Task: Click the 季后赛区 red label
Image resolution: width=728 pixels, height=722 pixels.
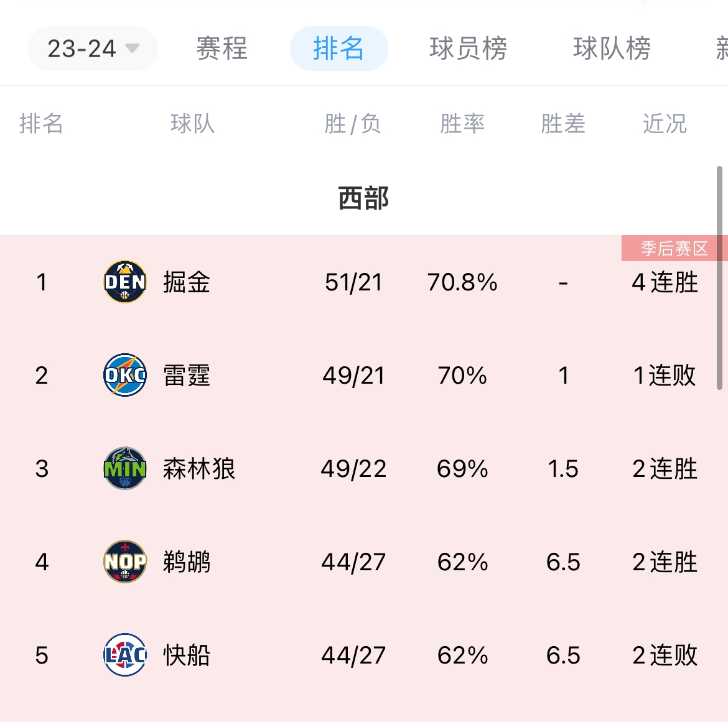Action: 674,249
